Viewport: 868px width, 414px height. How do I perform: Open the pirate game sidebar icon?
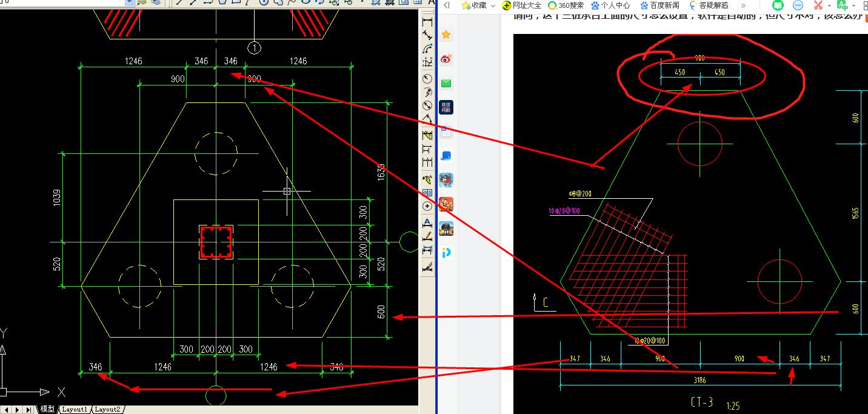(446, 180)
